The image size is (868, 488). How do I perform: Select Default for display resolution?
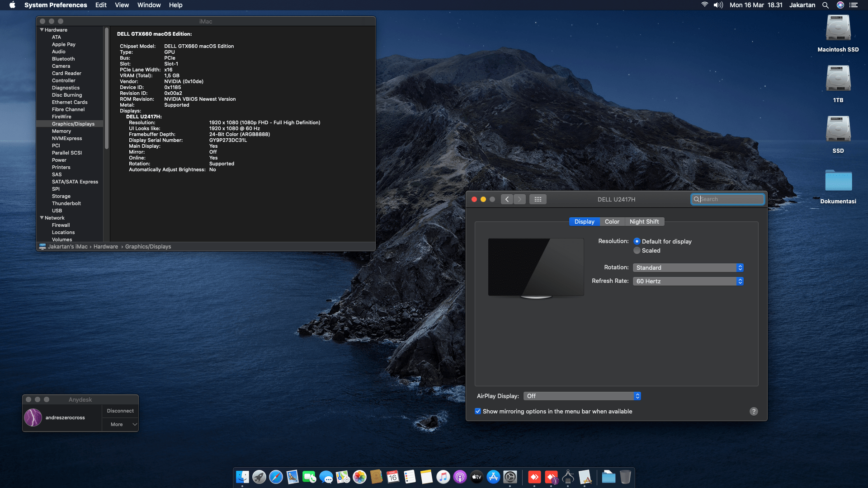click(637, 241)
